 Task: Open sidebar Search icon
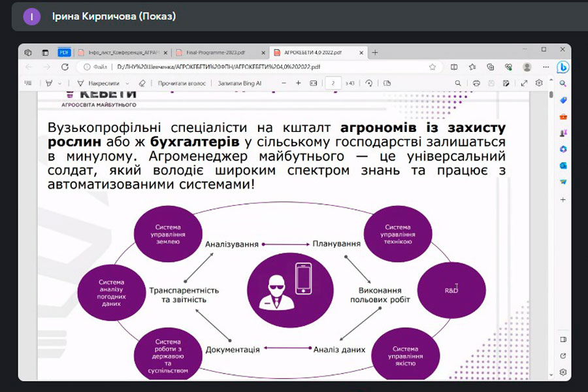click(x=563, y=84)
